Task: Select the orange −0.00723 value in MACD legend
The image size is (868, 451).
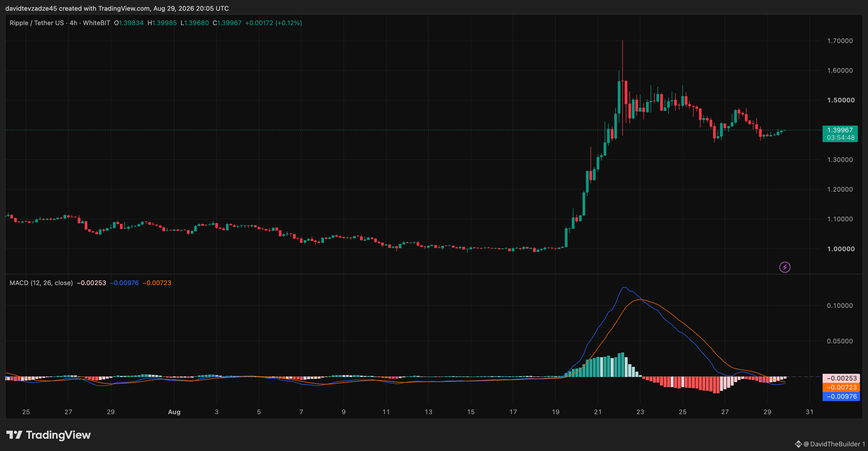Action: (x=157, y=283)
